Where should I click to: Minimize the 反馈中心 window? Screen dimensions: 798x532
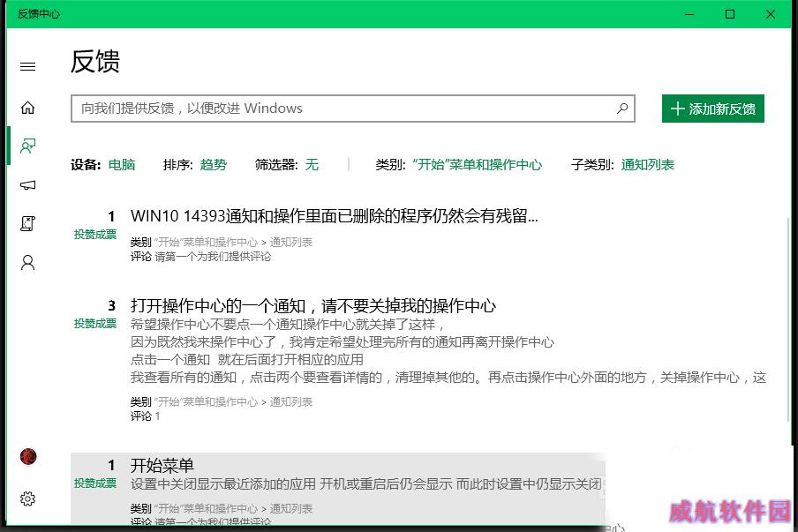click(689, 14)
